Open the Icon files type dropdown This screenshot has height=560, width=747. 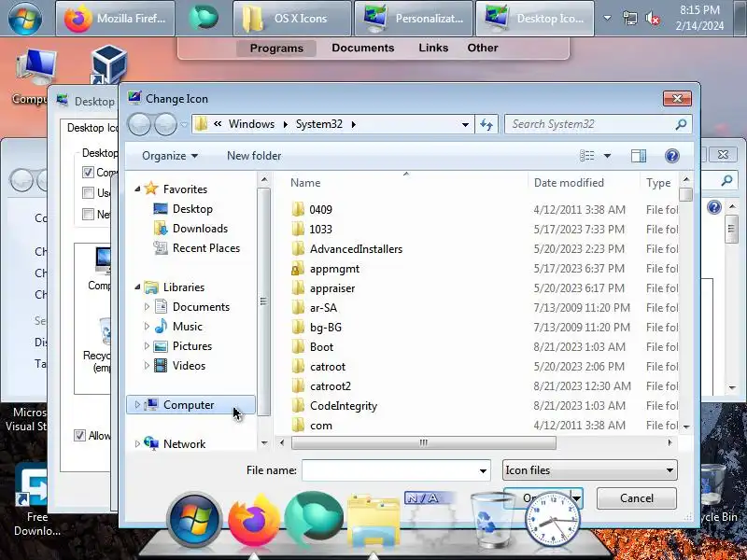pyautogui.click(x=590, y=470)
